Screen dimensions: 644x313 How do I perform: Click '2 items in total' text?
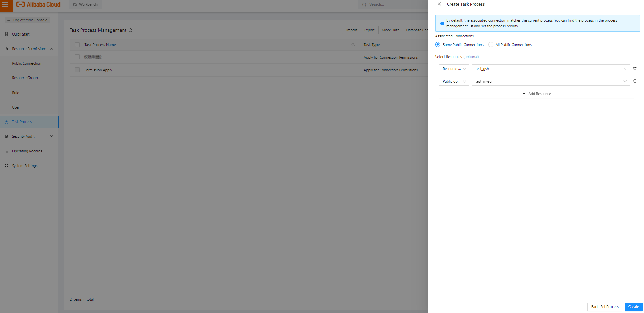(82, 299)
